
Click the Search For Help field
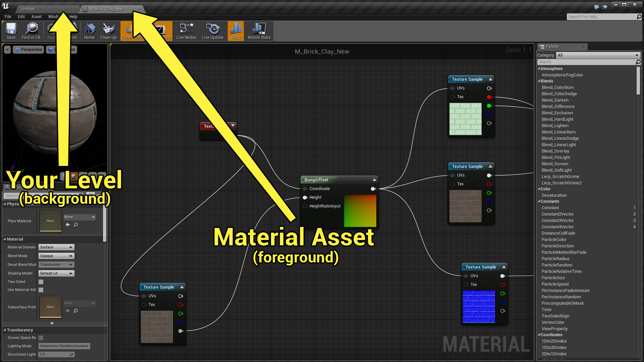click(x=601, y=17)
